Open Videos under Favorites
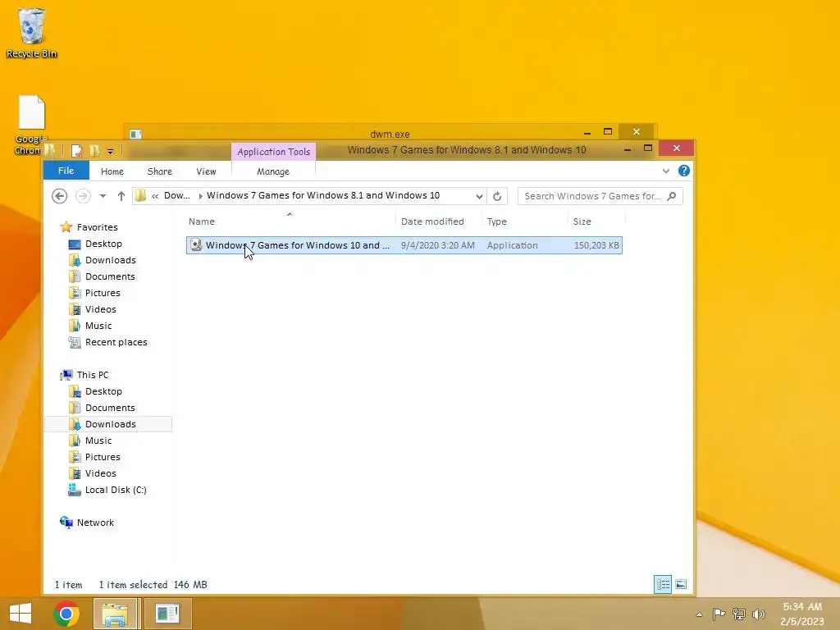Screen dimensions: 840x630 pyautogui.click(x=100, y=309)
